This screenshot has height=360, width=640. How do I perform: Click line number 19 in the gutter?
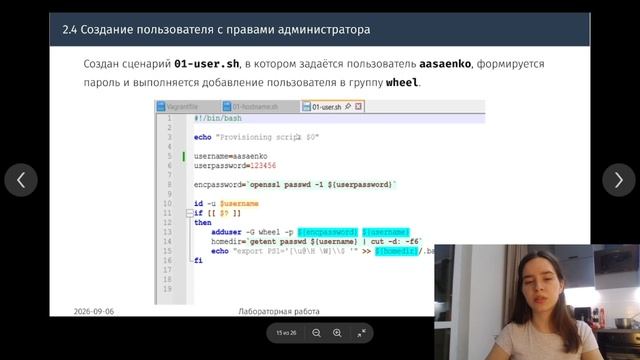pos(167,289)
